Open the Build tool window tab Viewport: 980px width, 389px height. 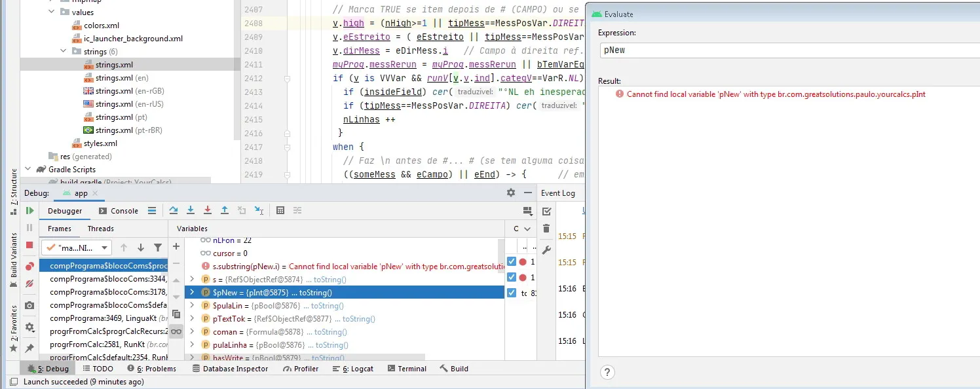(x=454, y=369)
